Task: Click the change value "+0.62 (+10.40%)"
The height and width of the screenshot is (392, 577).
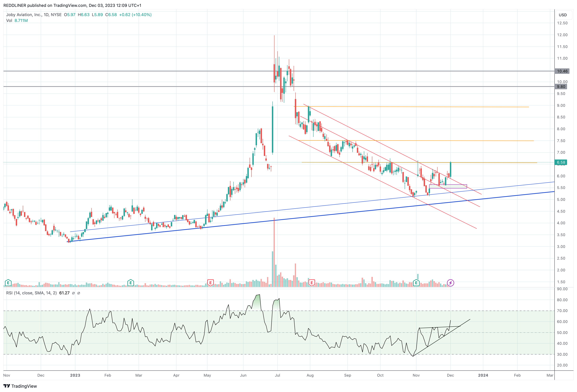Action: [x=135, y=15]
